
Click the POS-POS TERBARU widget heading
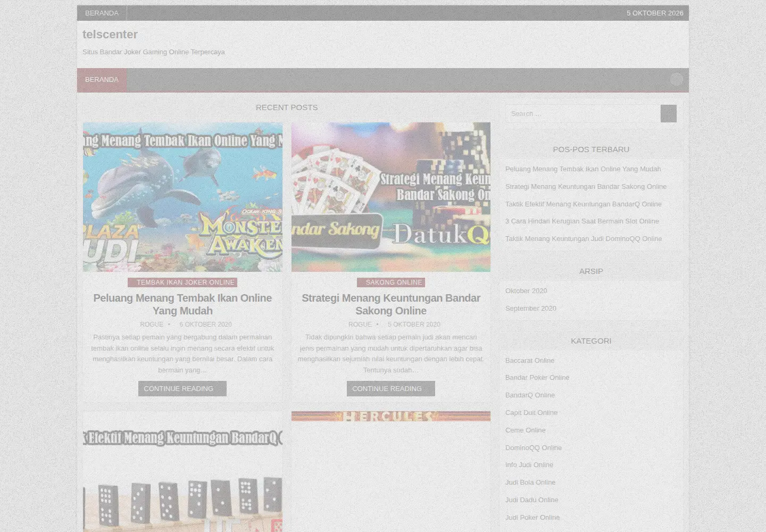pos(591,149)
